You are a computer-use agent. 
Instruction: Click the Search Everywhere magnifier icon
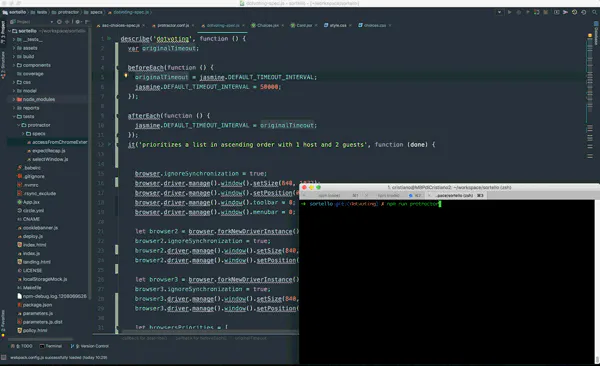pos(594,12)
